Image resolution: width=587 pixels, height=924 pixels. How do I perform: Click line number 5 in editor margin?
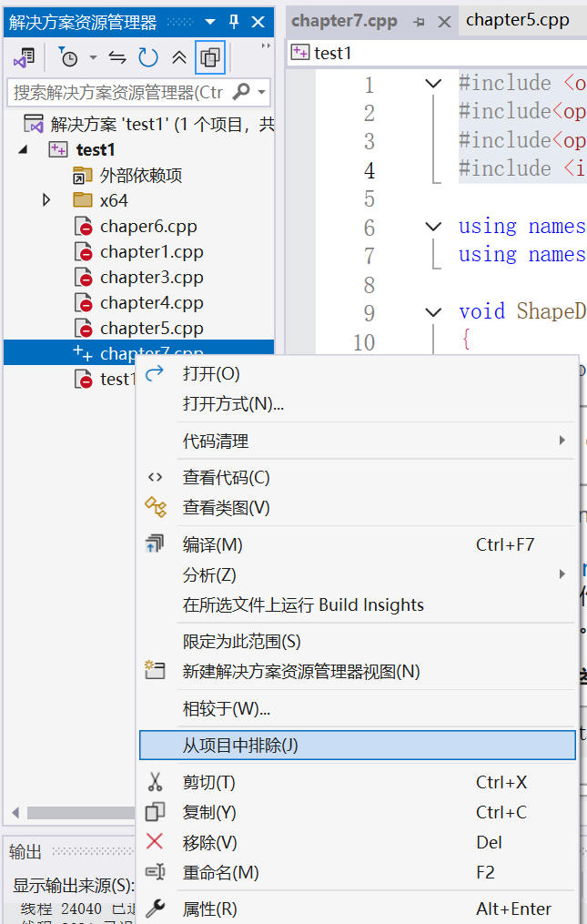coord(369,198)
